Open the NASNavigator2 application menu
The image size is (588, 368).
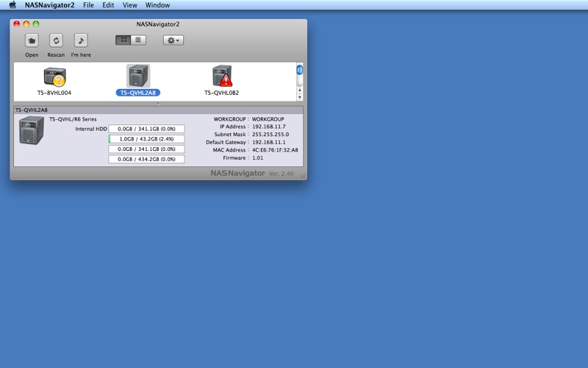(49, 5)
